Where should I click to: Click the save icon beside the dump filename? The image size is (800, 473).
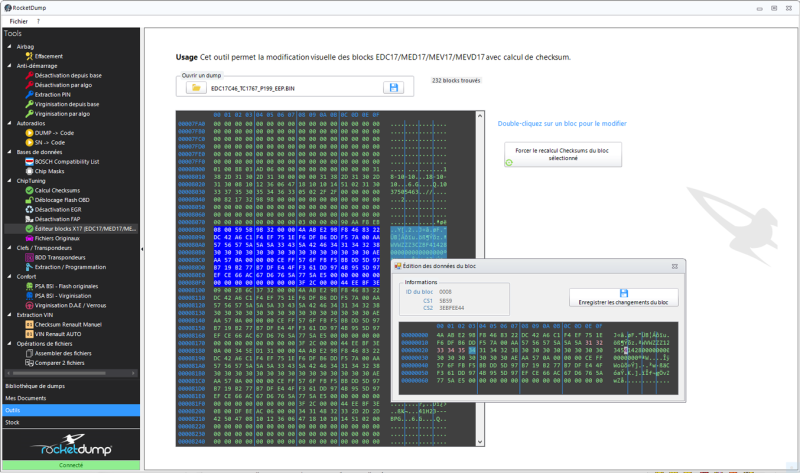point(394,89)
